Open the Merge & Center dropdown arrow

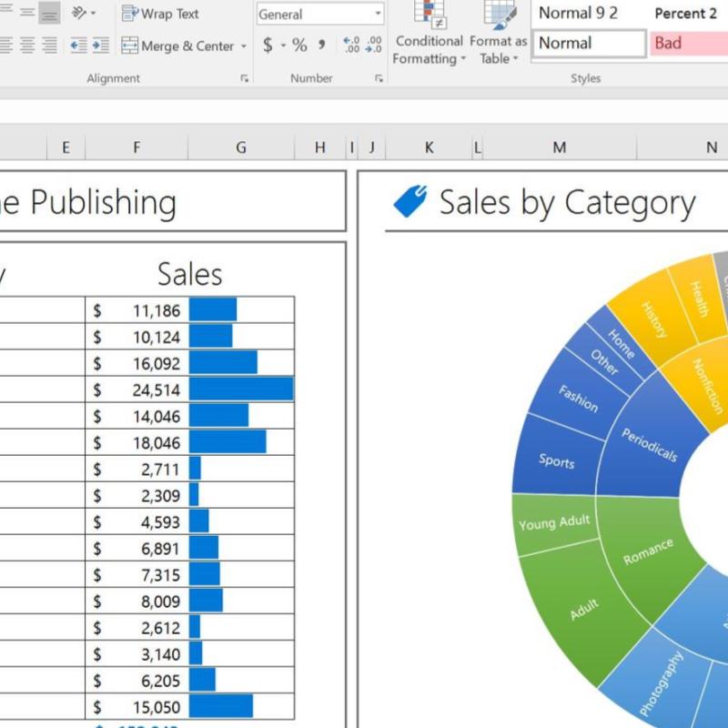point(243,46)
